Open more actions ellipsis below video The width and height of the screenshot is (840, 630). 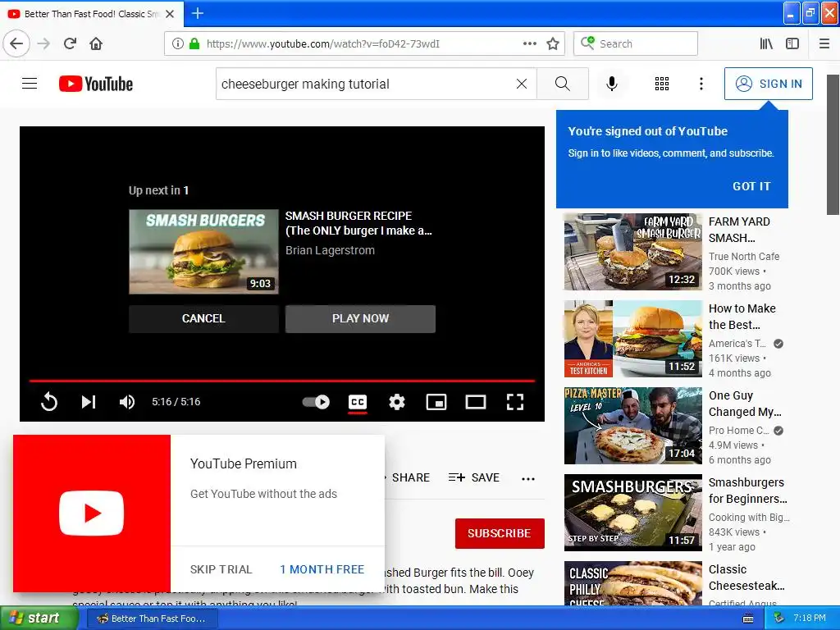point(528,479)
